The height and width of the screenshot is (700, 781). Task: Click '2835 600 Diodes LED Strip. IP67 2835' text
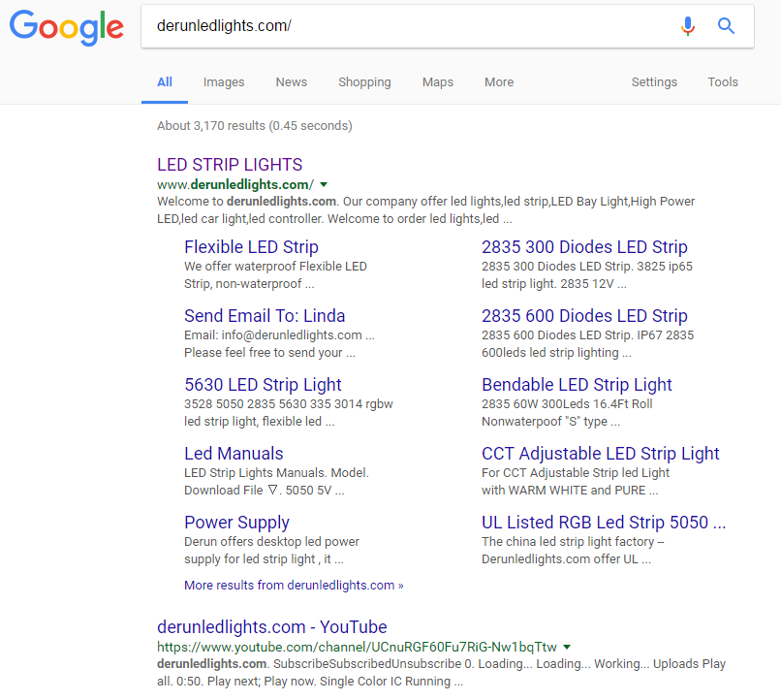coord(587,335)
